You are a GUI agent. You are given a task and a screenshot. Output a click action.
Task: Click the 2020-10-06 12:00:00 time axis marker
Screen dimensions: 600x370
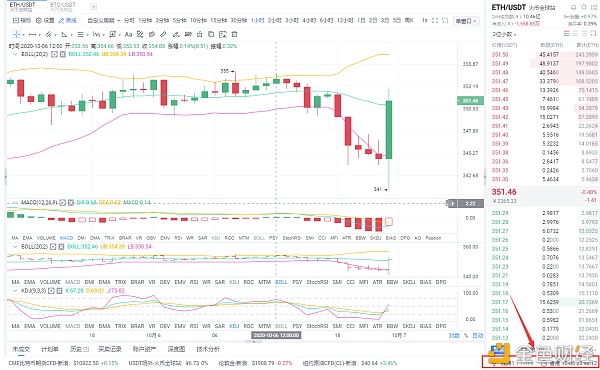coord(276,335)
